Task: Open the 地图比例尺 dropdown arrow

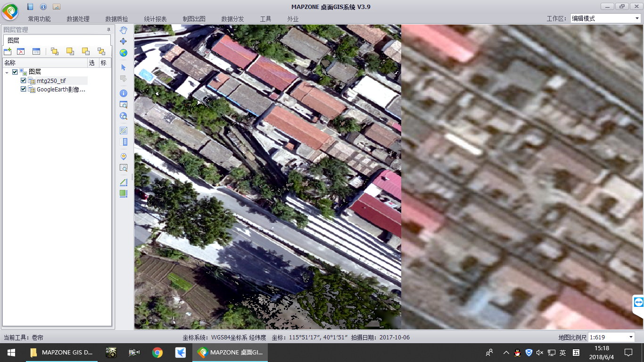Action: [x=631, y=337]
